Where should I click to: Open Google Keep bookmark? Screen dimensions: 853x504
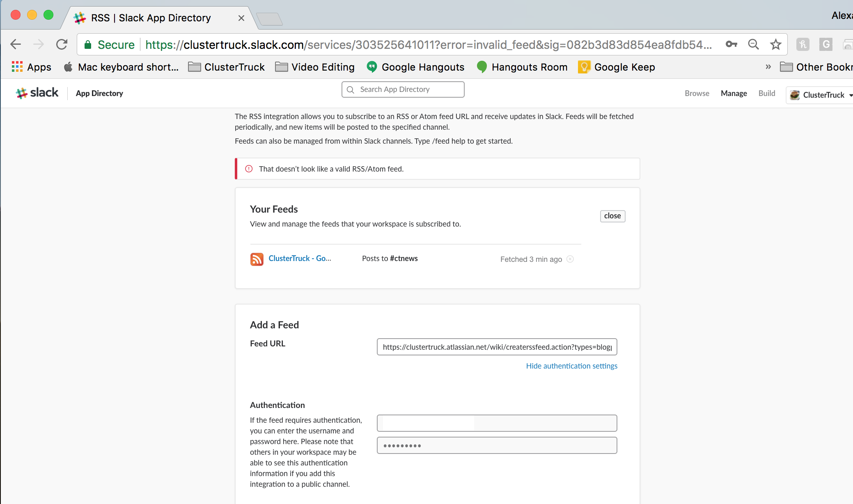(617, 67)
